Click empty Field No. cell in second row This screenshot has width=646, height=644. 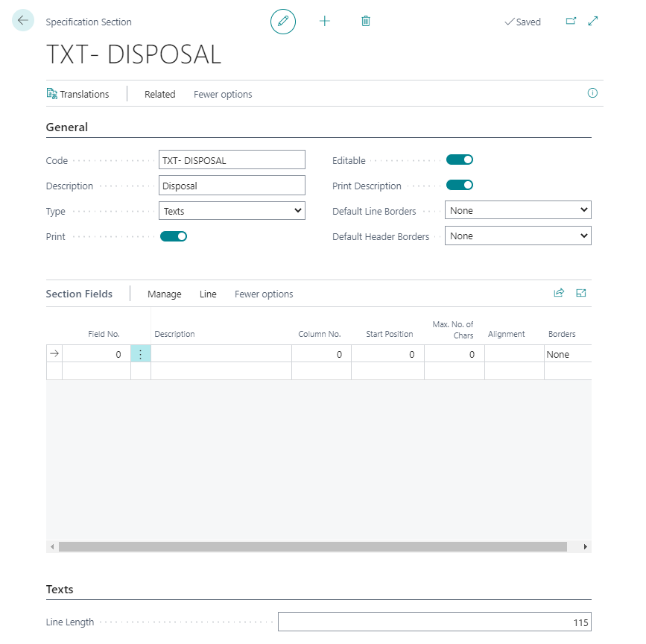tap(96, 371)
